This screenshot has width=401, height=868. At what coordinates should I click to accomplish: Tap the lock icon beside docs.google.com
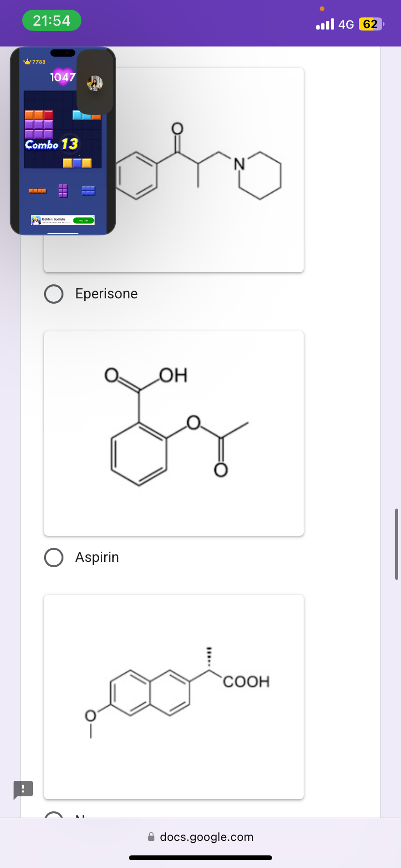click(x=151, y=837)
